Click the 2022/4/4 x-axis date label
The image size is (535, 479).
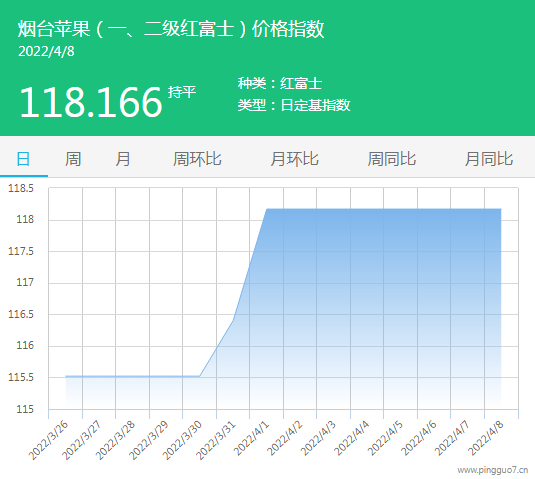352,439
